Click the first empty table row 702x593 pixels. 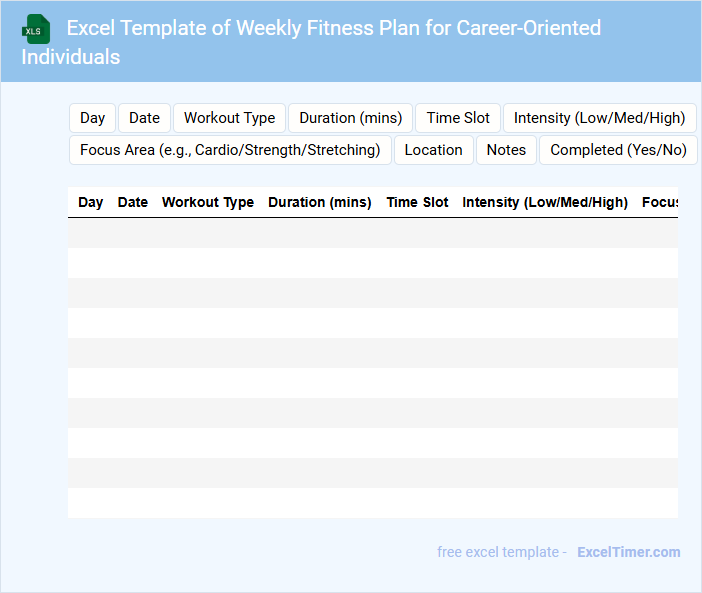(372, 233)
